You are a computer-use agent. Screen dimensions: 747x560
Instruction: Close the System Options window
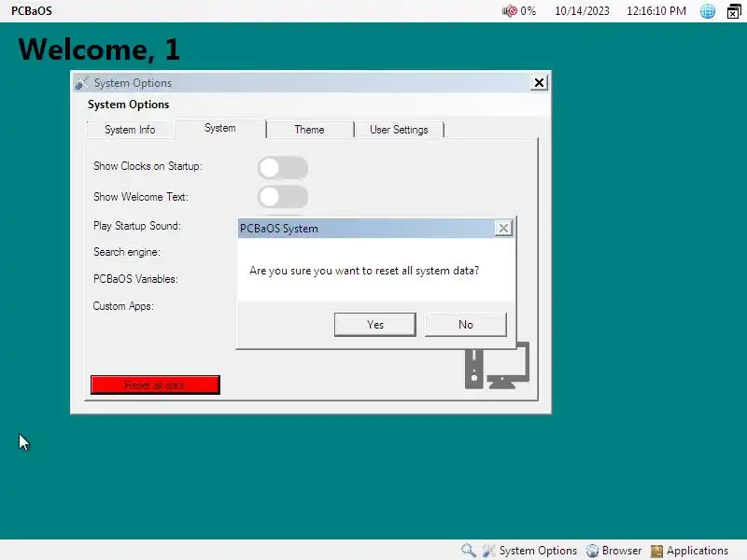point(539,83)
